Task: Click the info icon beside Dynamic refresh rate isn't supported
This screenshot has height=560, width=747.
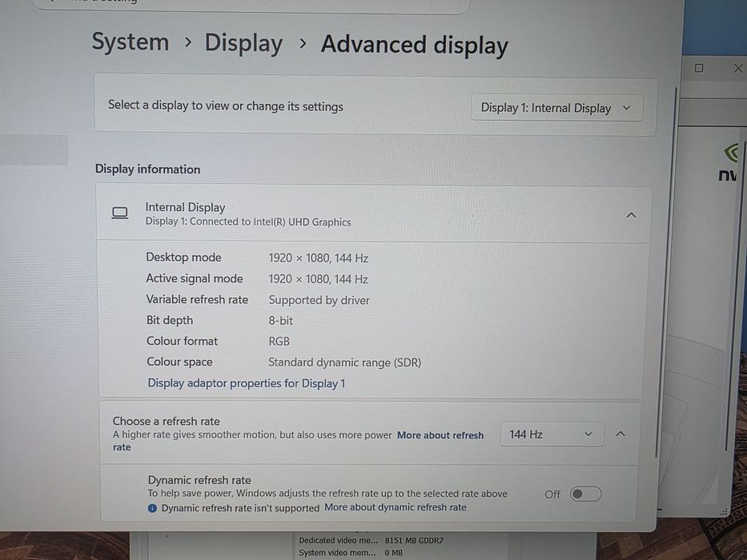Action: 152,508
